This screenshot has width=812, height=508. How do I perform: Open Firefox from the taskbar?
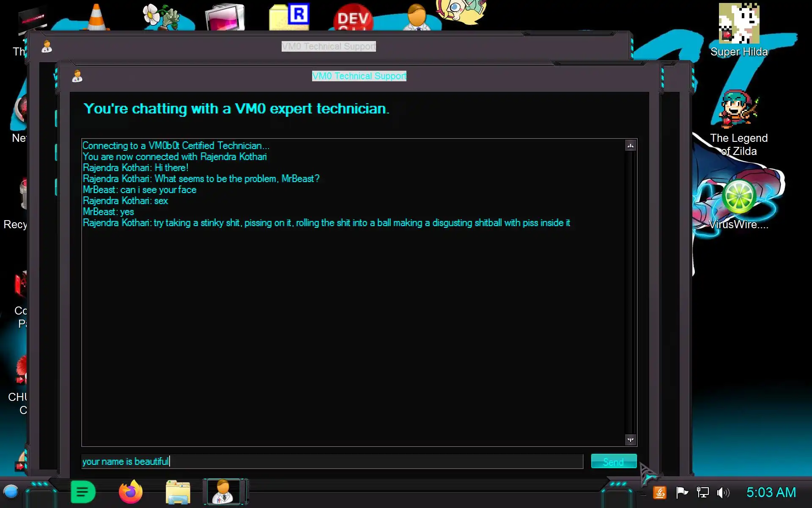(x=130, y=492)
